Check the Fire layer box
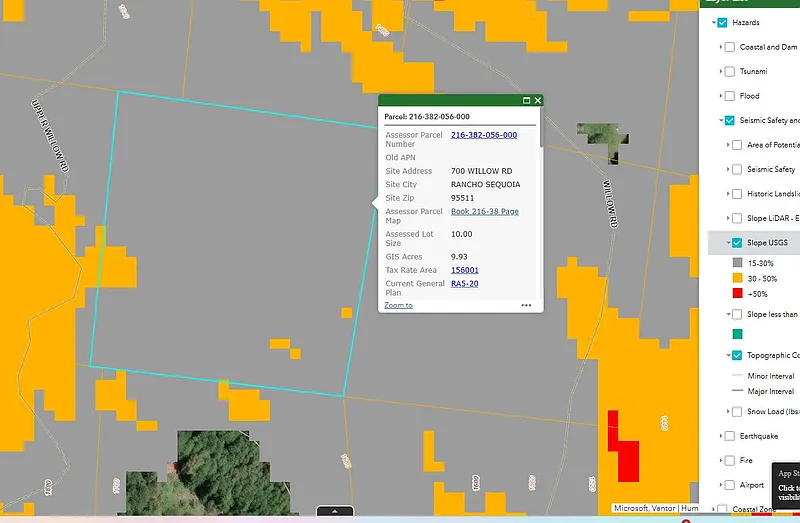The height and width of the screenshot is (523, 800). (x=730, y=461)
